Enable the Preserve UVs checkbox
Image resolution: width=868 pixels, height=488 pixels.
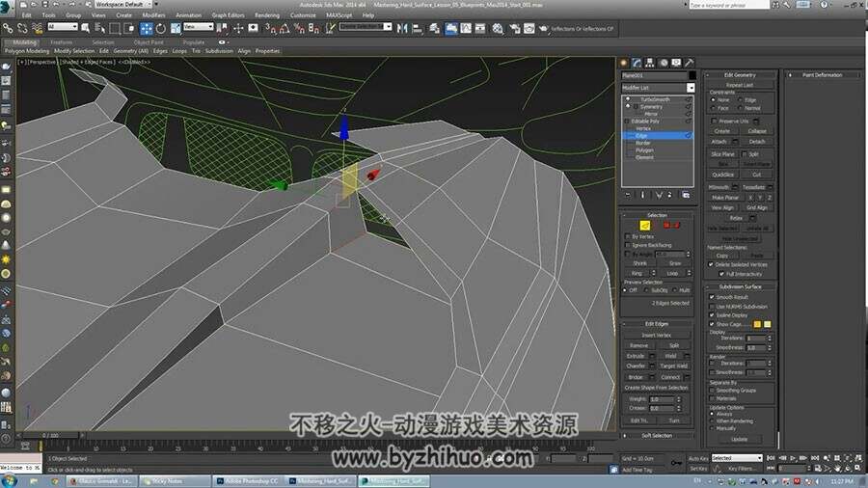pos(714,121)
